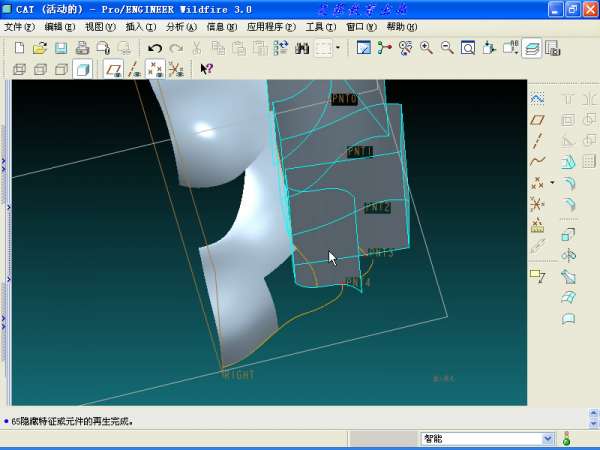Click the Undo arrow icon
Viewport: 600px width, 450px height.
155,48
